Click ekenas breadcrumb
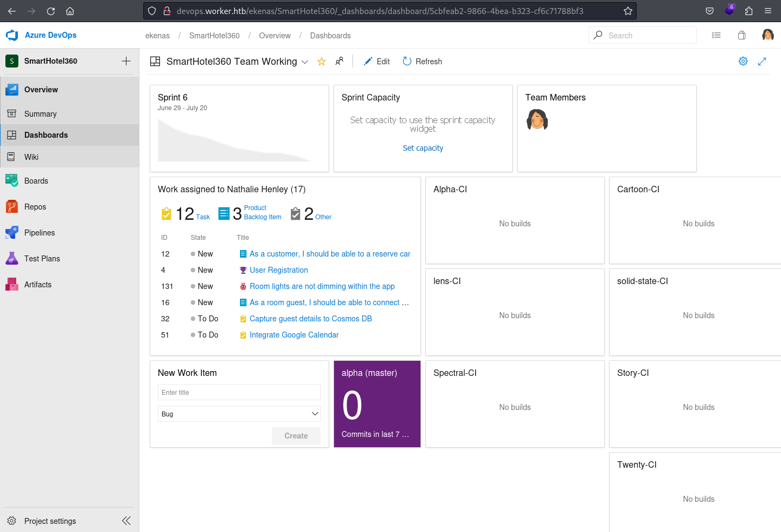The image size is (781, 532). click(x=157, y=36)
